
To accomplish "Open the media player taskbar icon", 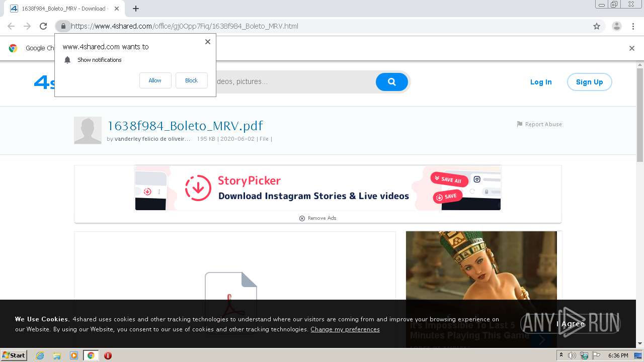I will (x=74, y=355).
